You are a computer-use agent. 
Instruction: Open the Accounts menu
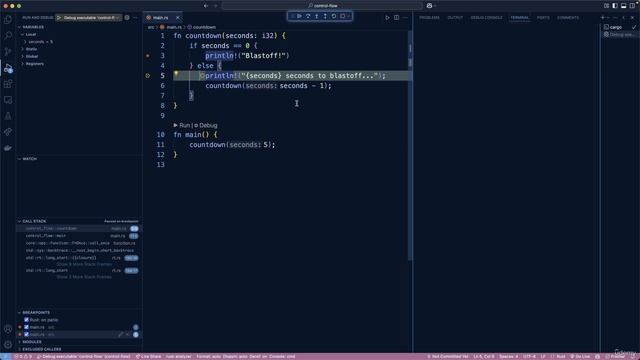coord(8,329)
